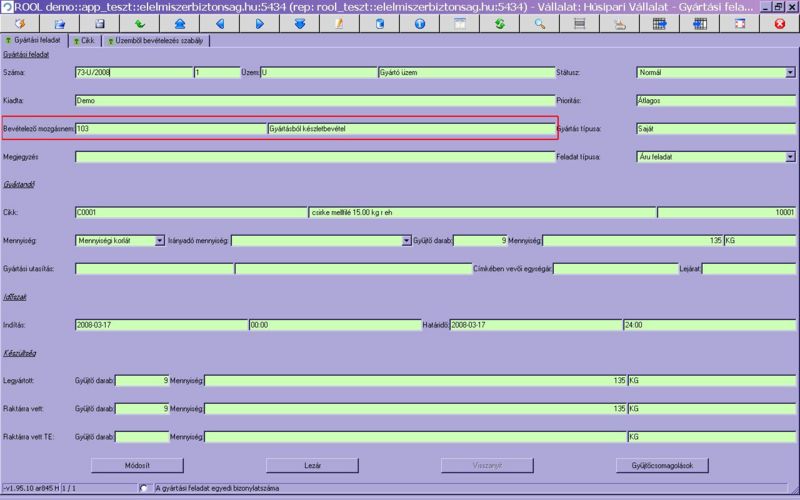This screenshot has width=800, height=500.
Task: Jump to last record using down arrow icon
Action: (300, 23)
